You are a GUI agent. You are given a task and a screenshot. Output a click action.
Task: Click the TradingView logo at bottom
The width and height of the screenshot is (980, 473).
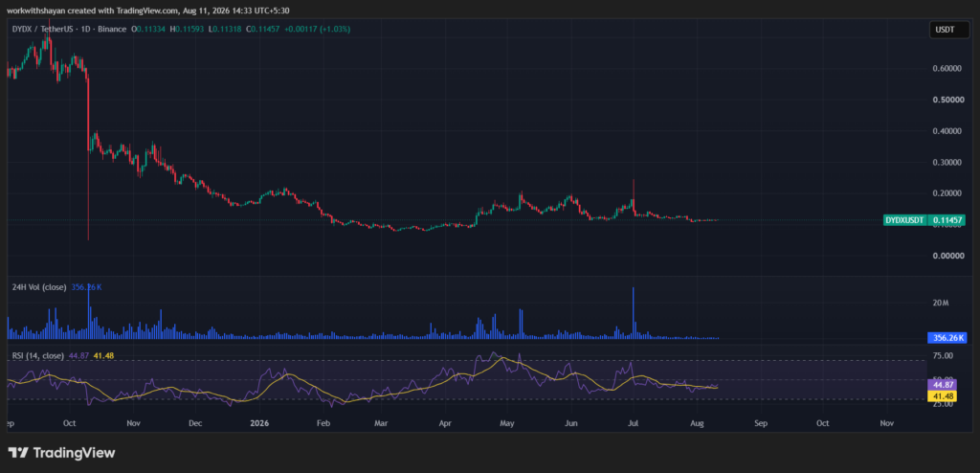[61, 453]
